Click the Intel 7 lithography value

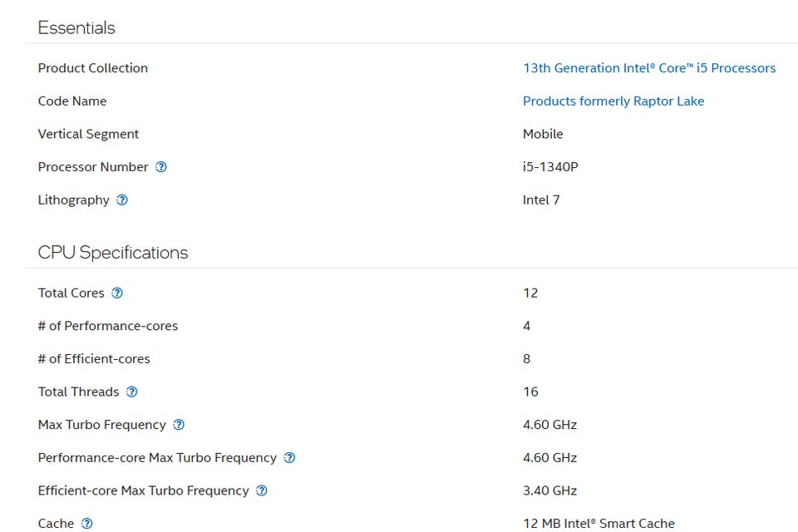541,200
